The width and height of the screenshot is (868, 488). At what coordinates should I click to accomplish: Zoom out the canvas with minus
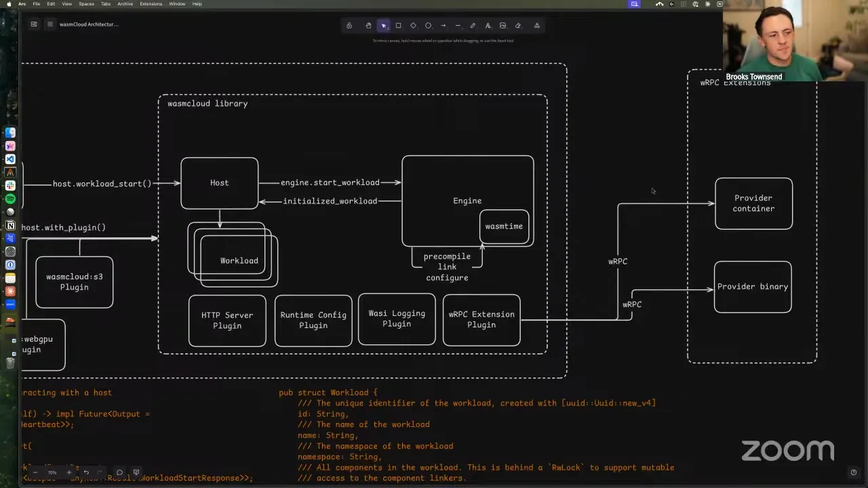click(35, 472)
